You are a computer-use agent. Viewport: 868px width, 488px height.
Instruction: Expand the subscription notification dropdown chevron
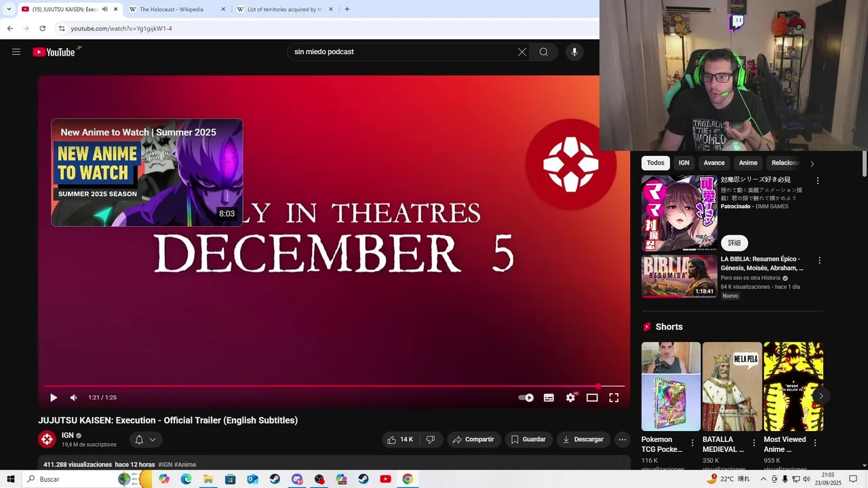click(x=153, y=440)
